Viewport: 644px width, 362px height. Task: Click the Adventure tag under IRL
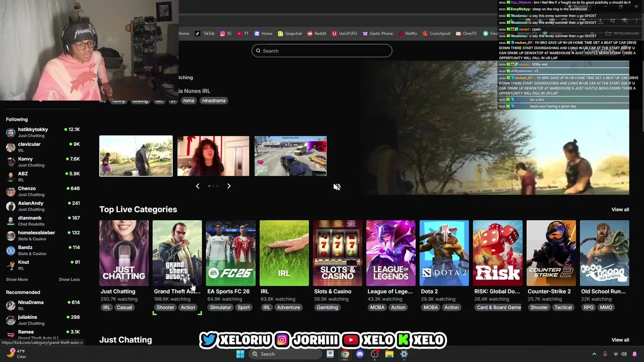pos(288,307)
